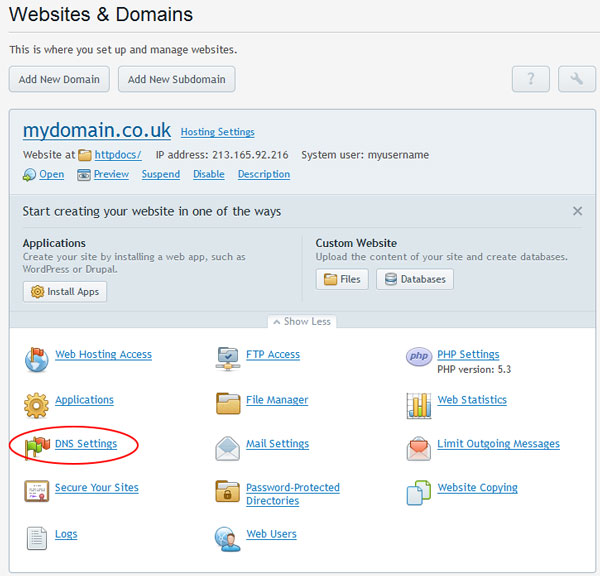Click the Password-Protected Directories lock folder icon

(x=228, y=491)
